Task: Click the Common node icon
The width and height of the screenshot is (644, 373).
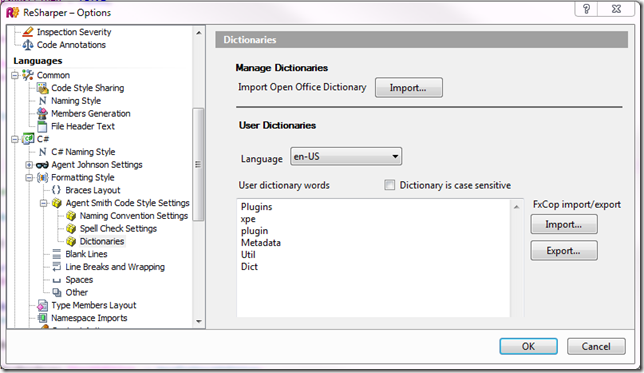Action: (x=28, y=75)
